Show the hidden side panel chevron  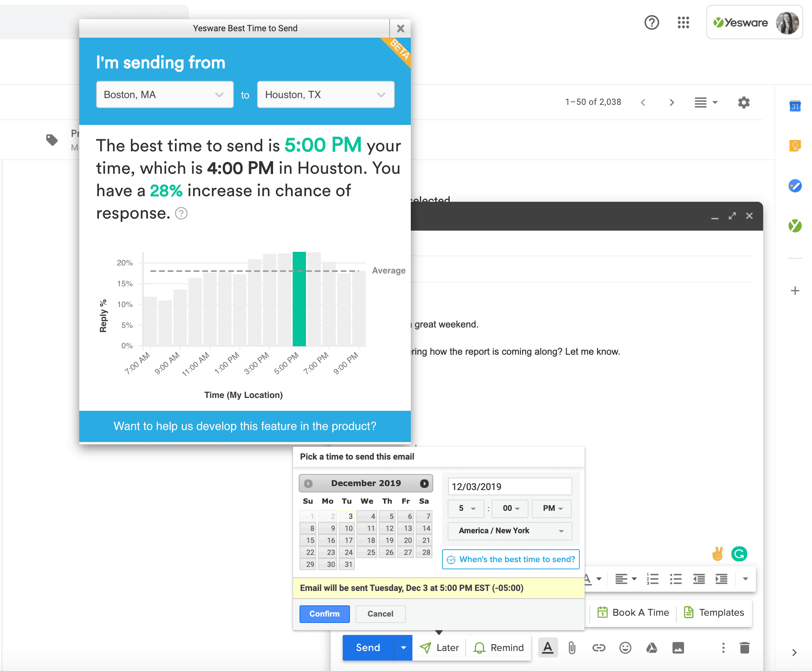coord(794,653)
